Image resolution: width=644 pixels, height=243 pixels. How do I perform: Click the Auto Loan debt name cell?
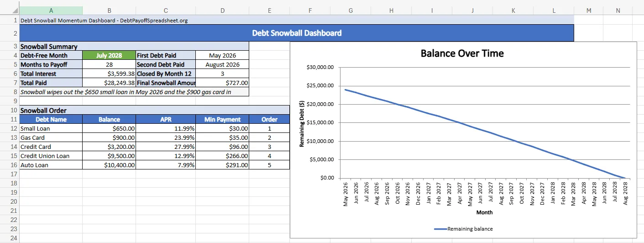point(51,165)
